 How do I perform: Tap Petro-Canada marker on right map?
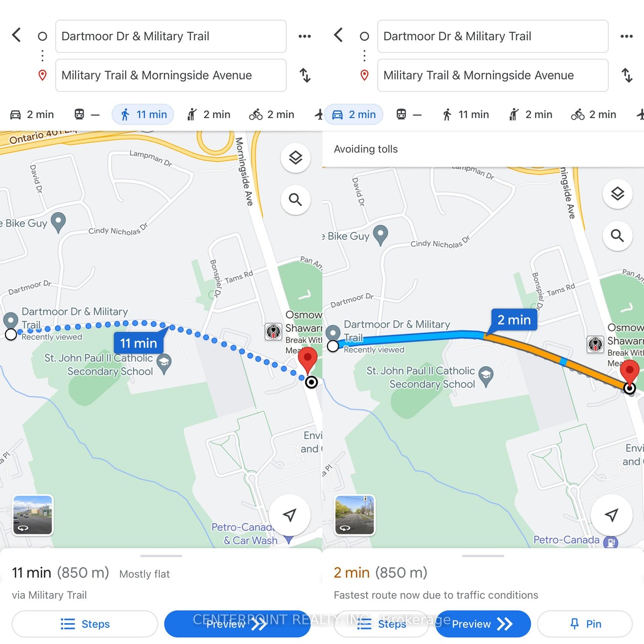(611, 542)
